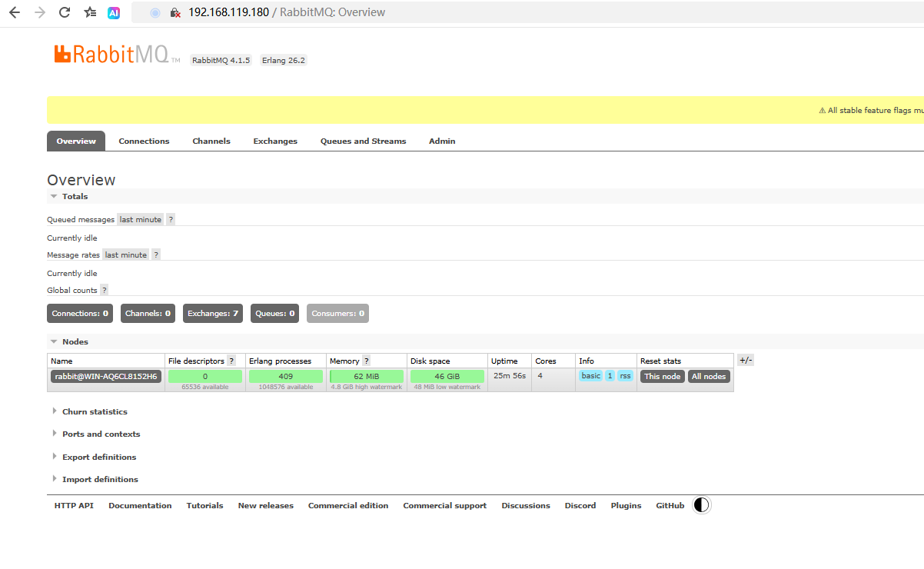Open the GitHub footer link

coord(670,506)
